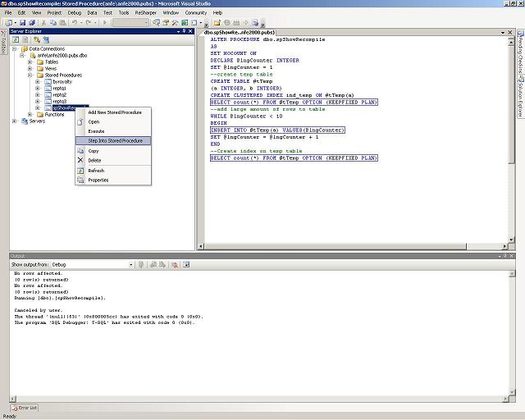Select the byroyalty stored procedure
This screenshot has width=525, height=420.
[62, 81]
